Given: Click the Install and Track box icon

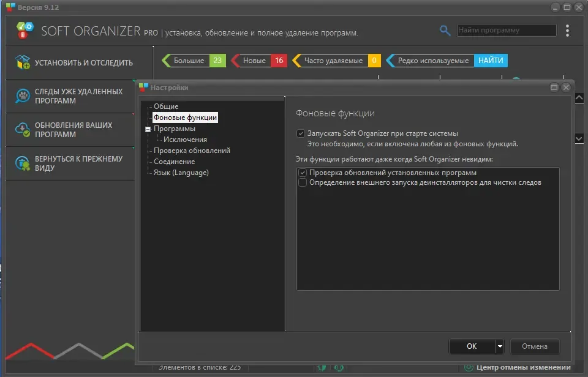Looking at the screenshot, I should tap(23, 62).
